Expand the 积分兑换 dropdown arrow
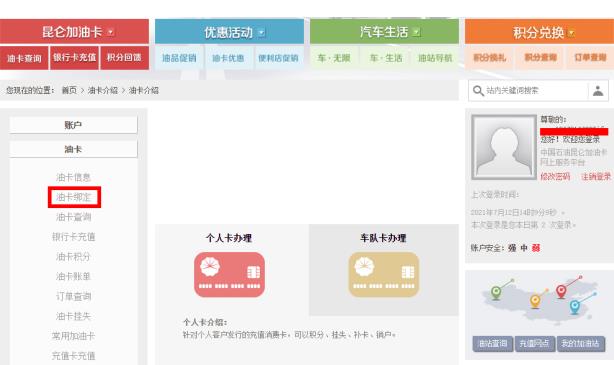 coord(571,33)
